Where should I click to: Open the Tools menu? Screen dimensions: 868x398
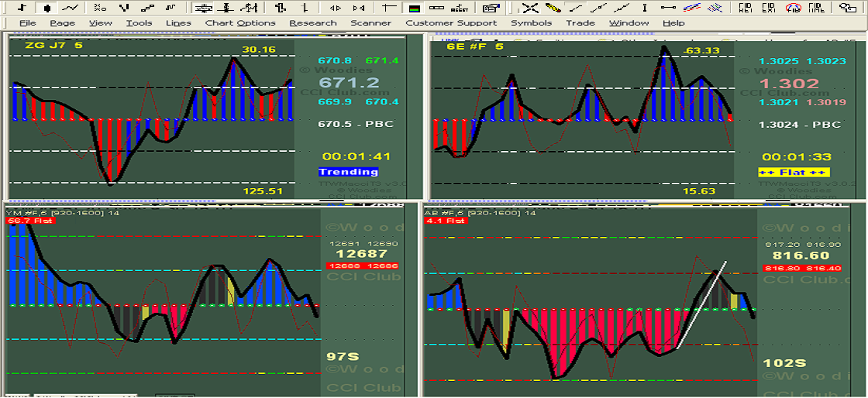139,23
